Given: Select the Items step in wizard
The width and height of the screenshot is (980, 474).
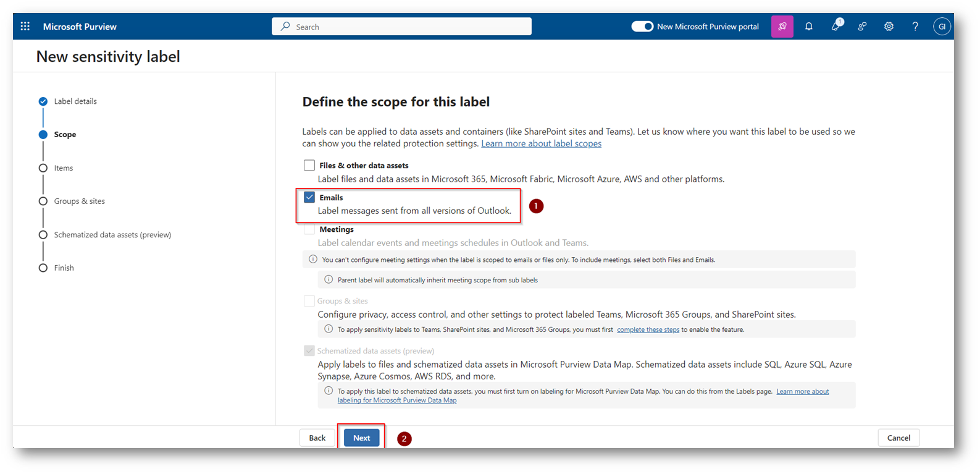Looking at the screenshot, I should coord(63,168).
